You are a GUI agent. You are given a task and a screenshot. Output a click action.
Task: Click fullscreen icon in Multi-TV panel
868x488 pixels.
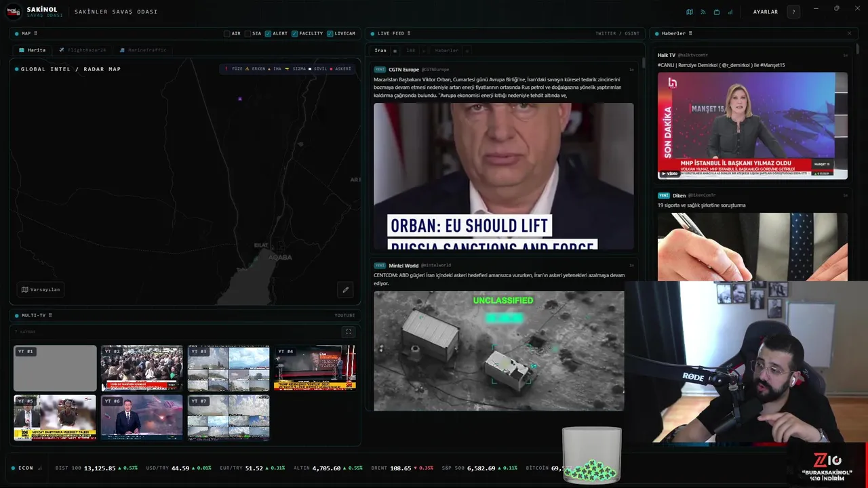click(x=349, y=331)
